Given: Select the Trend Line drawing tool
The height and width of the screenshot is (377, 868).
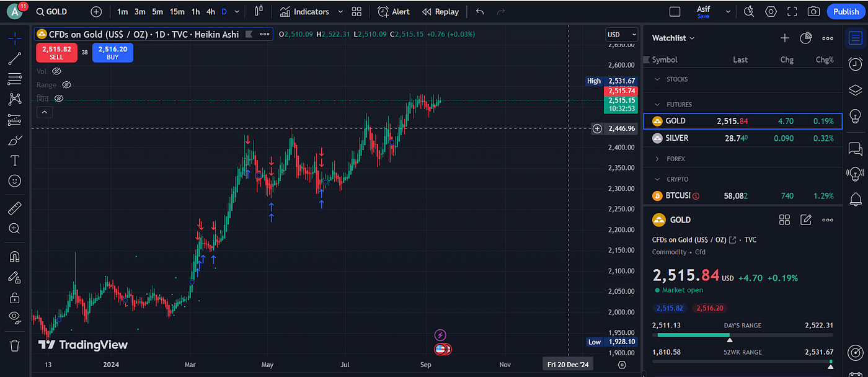Looking at the screenshot, I should click(x=15, y=58).
